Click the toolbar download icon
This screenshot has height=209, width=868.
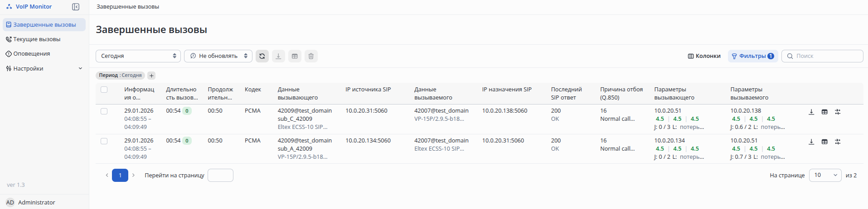click(x=278, y=56)
